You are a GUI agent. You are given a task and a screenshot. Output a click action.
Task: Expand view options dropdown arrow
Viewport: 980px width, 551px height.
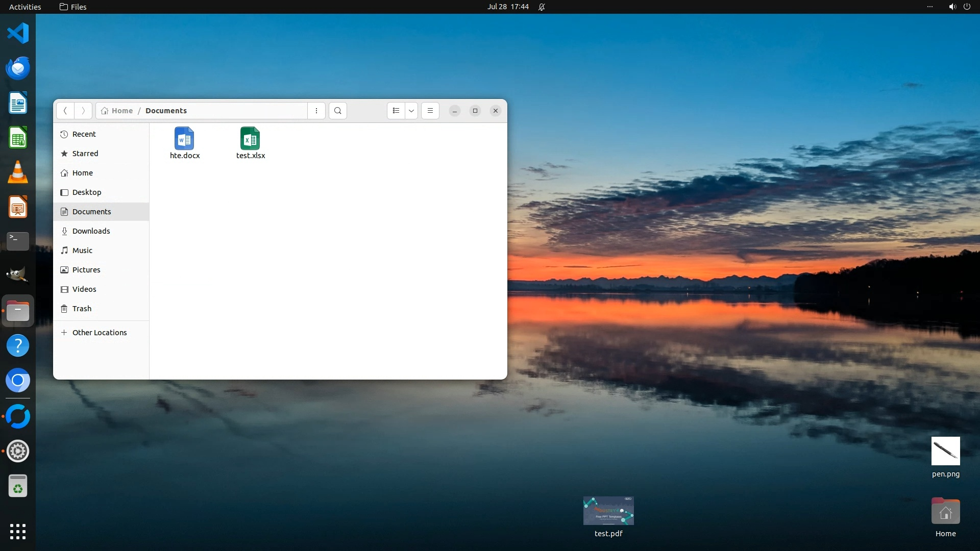click(411, 111)
